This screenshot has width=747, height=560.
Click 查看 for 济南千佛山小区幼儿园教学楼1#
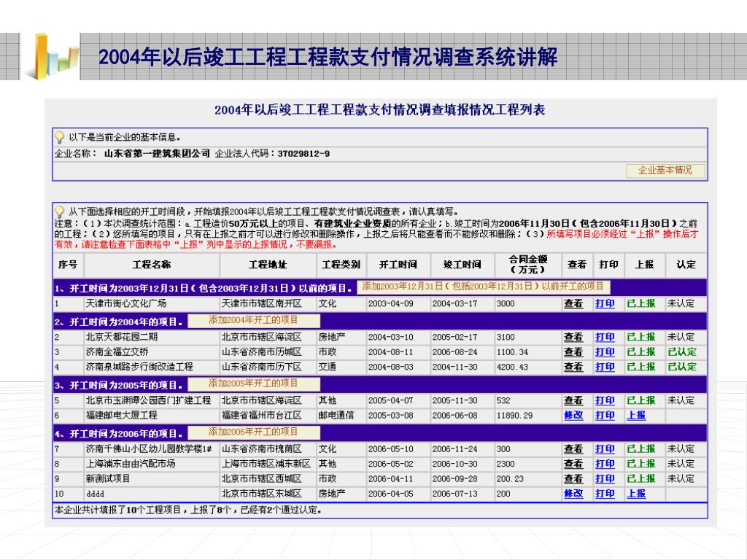(x=573, y=449)
